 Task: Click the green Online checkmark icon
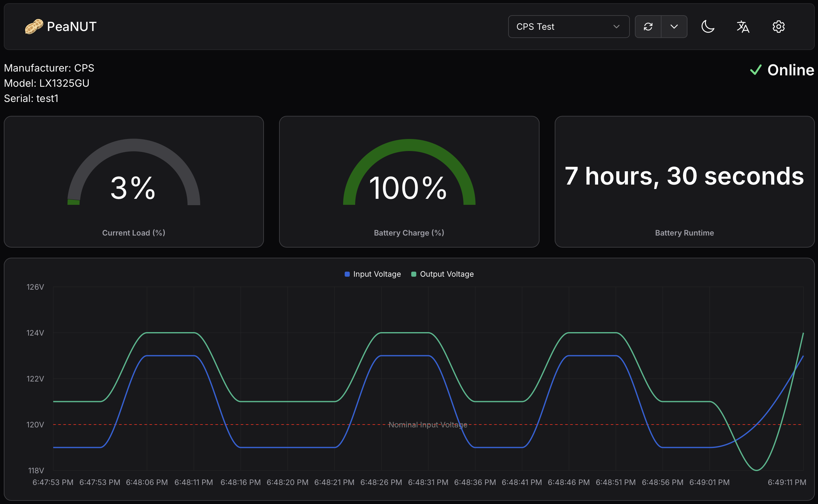coord(756,70)
